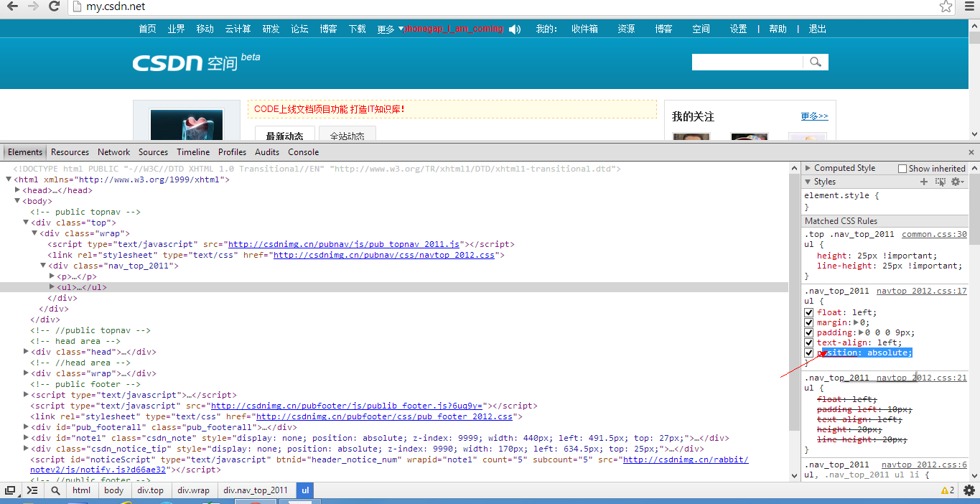Select div.nav_top_2011 in the breadcrumb
This screenshot has width=980, height=504.
[x=256, y=490]
